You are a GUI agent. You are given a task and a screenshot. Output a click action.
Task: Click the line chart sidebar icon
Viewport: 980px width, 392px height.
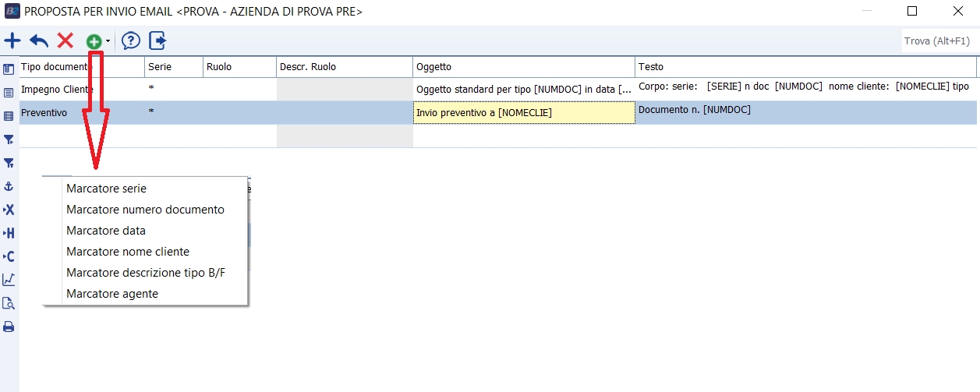pos(9,280)
